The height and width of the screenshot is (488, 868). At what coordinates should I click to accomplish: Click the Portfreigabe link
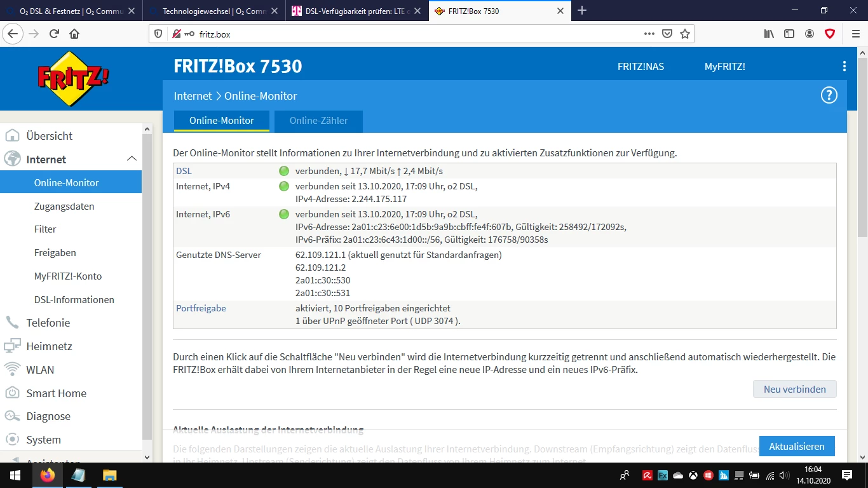point(201,308)
